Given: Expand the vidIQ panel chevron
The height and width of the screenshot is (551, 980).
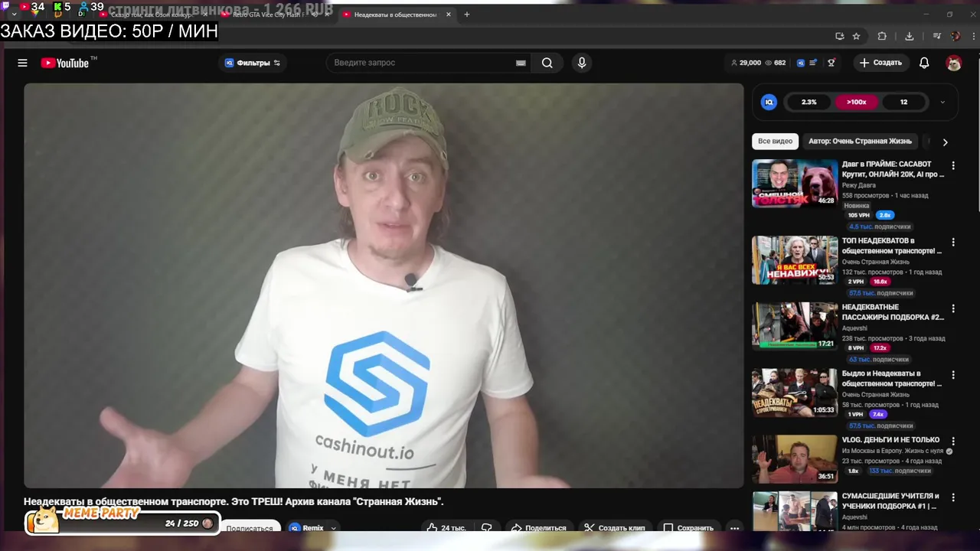Looking at the screenshot, I should (x=942, y=102).
